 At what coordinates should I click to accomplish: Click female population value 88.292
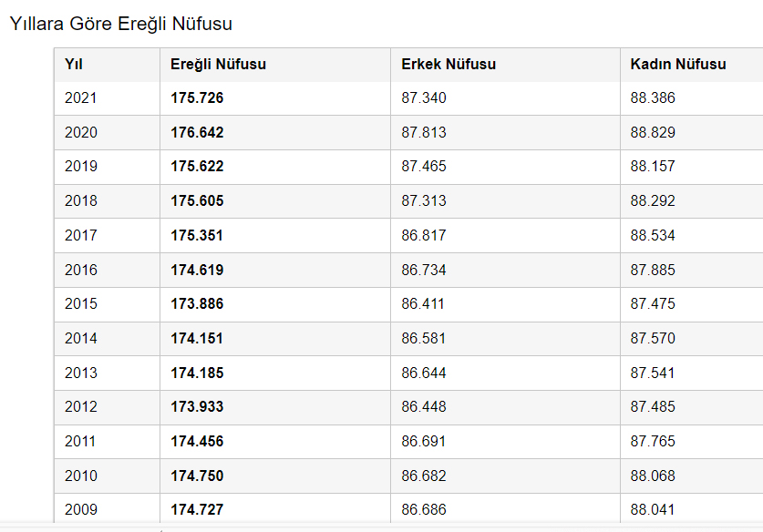click(x=653, y=200)
